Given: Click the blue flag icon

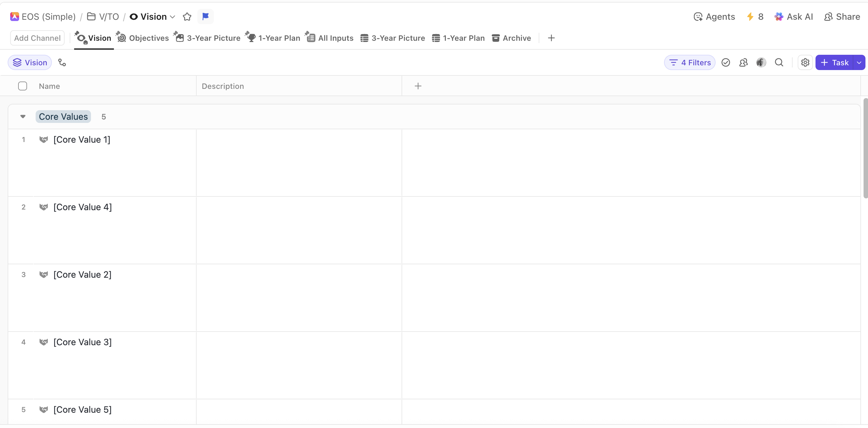Looking at the screenshot, I should [205, 16].
